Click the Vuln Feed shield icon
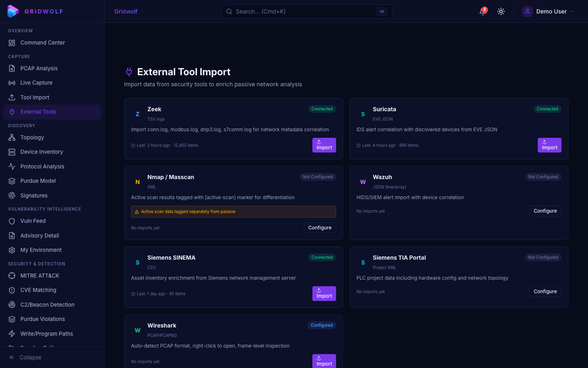 12,221
